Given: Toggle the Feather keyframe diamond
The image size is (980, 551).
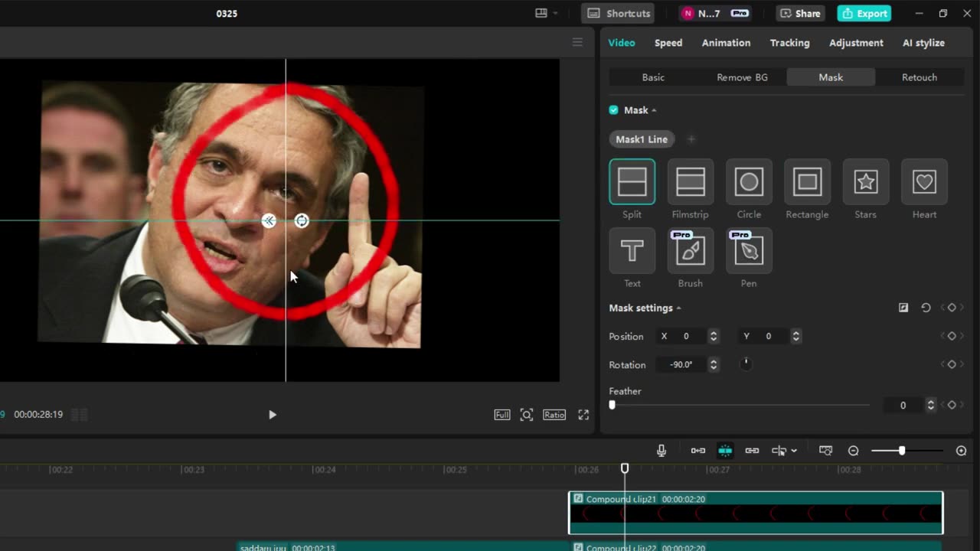Looking at the screenshot, I should point(952,405).
